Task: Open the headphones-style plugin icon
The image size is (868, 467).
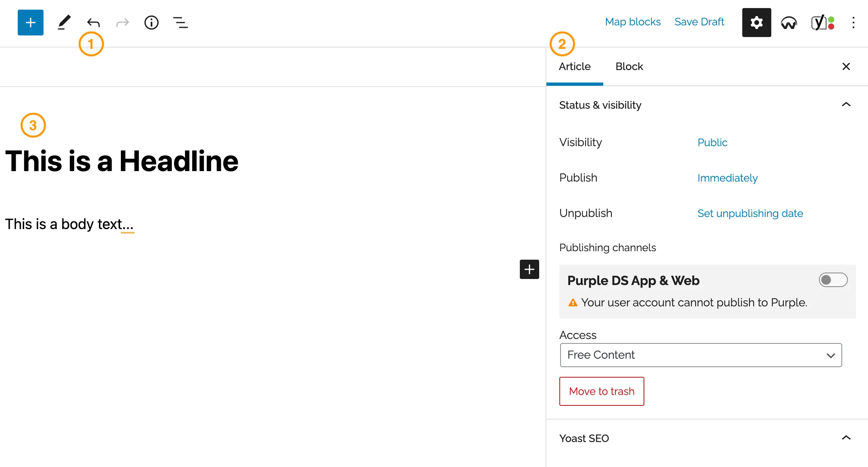Action: pyautogui.click(x=789, y=23)
